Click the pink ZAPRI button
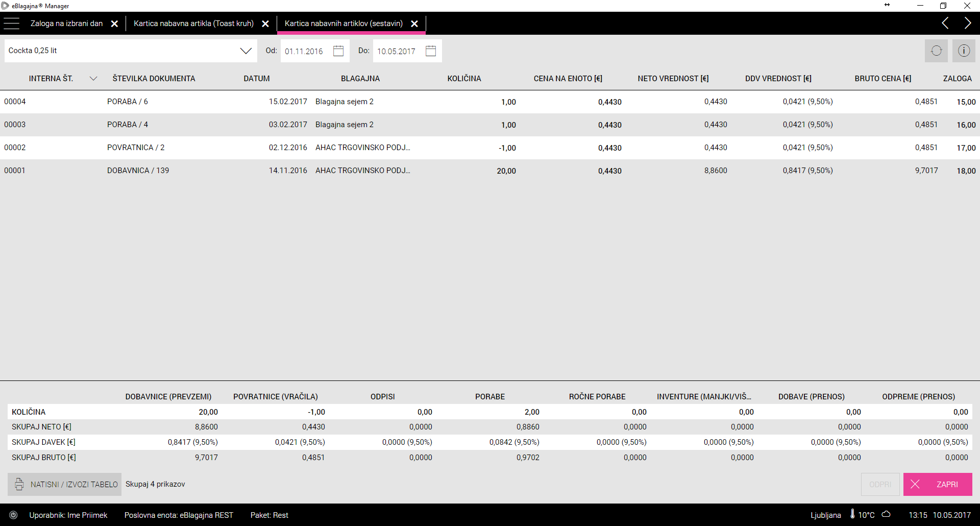 pos(937,484)
